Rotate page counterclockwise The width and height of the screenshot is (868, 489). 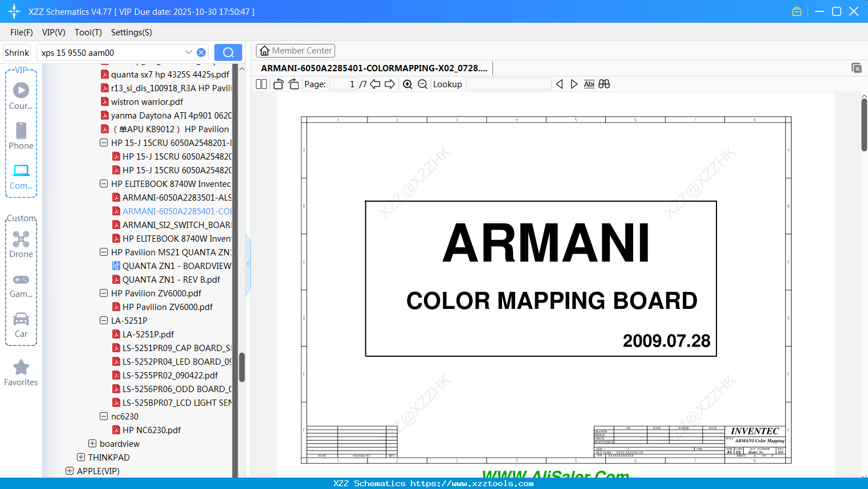click(x=279, y=84)
